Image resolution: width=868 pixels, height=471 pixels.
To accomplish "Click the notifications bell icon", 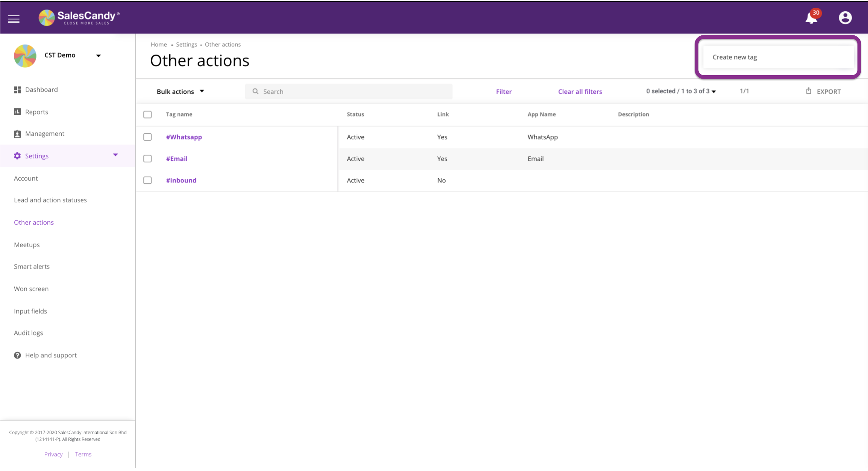I will click(x=811, y=18).
